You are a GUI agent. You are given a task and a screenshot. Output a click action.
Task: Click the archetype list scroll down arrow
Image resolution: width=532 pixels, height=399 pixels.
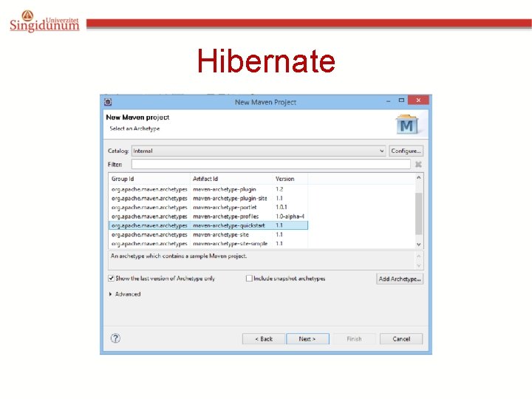[x=419, y=245]
